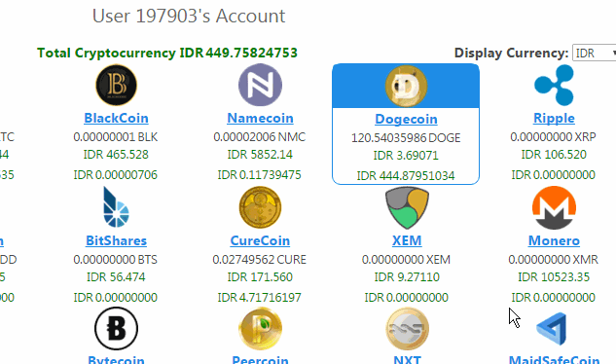
Task: Click the 0.02749562 CURE balance
Action: (260, 260)
